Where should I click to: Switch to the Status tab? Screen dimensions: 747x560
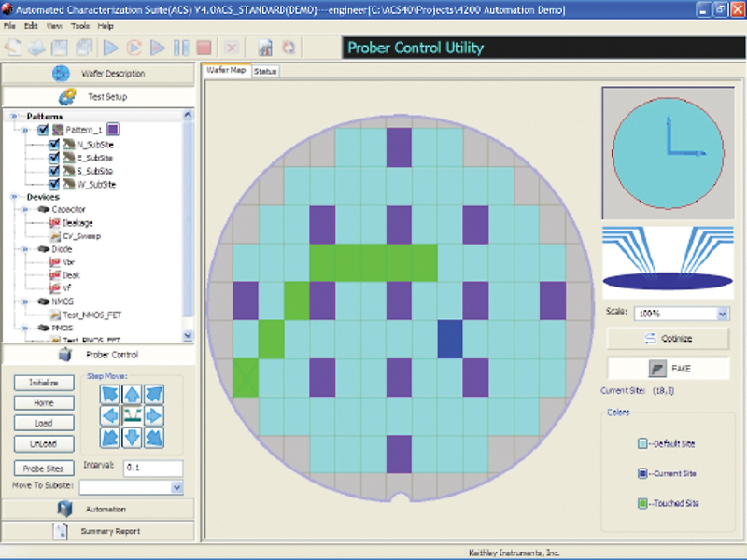tap(265, 71)
